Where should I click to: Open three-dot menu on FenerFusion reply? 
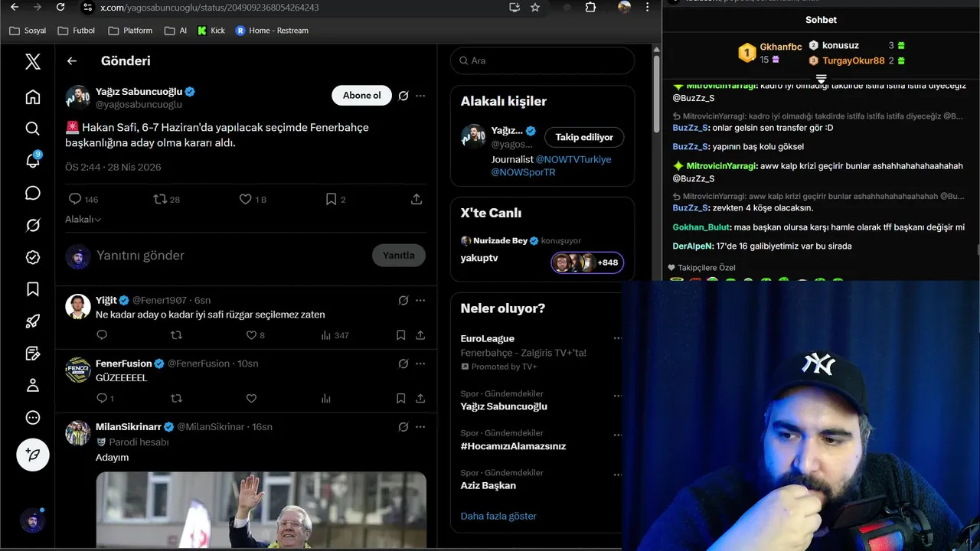420,364
